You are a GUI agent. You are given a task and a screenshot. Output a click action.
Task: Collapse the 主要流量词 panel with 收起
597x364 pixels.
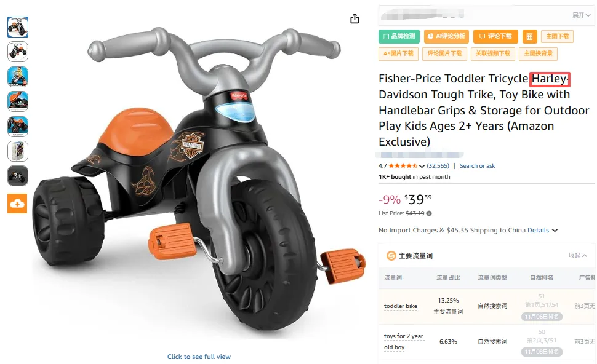click(x=577, y=256)
